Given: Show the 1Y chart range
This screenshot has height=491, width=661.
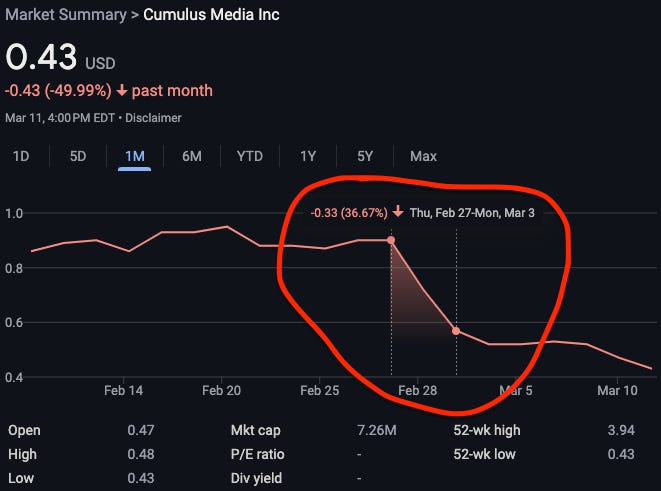Looking at the screenshot, I should [x=308, y=156].
